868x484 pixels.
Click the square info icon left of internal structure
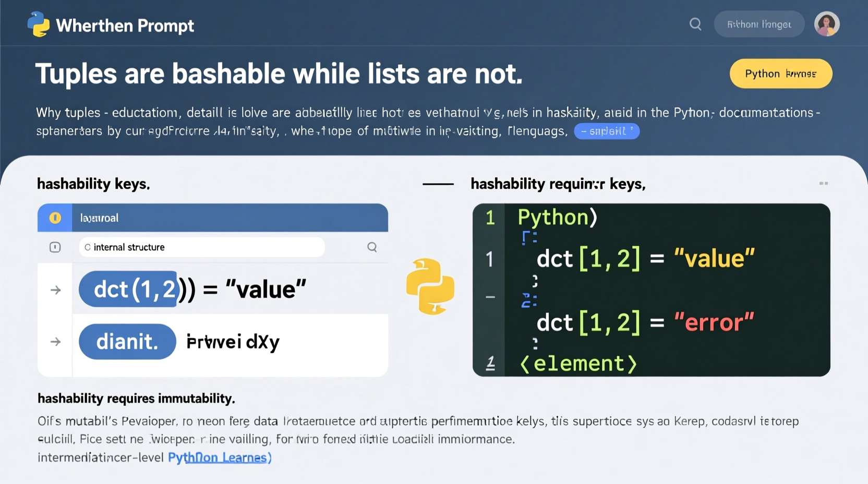coord(55,247)
